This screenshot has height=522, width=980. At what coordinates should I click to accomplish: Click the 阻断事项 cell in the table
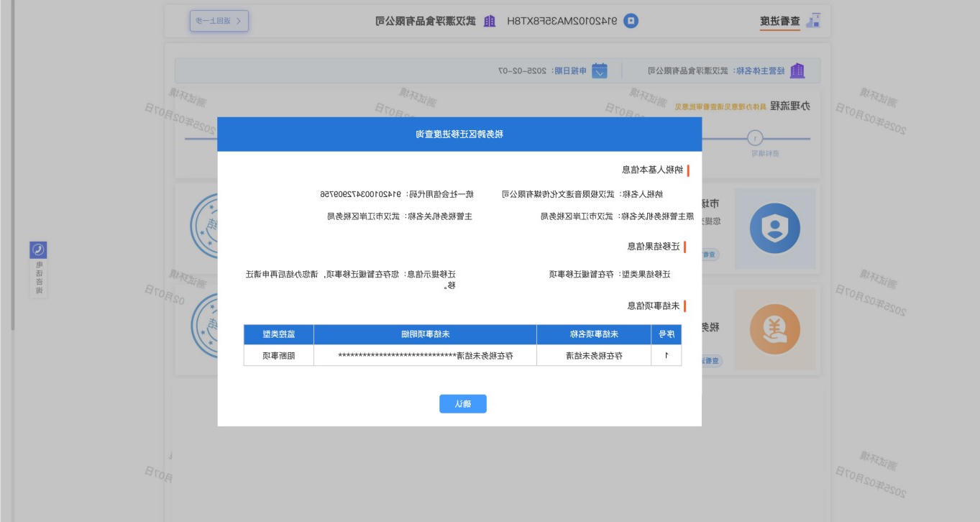(279, 355)
